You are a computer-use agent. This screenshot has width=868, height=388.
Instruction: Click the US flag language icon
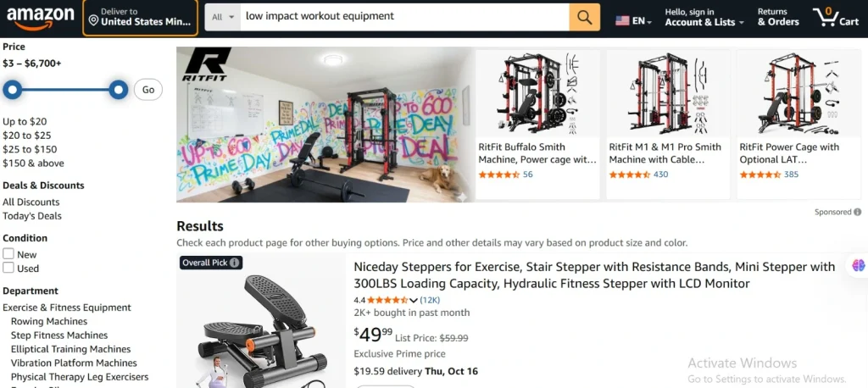[623, 20]
